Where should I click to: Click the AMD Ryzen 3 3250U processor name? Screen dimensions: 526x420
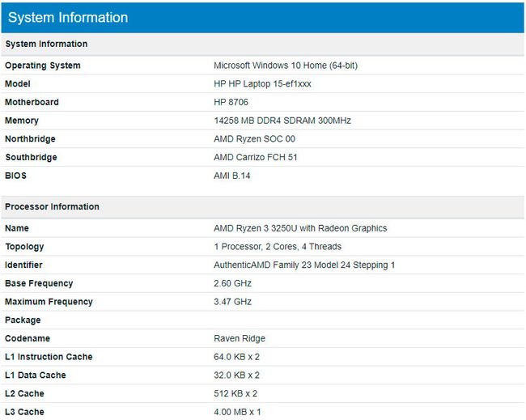tap(300, 228)
